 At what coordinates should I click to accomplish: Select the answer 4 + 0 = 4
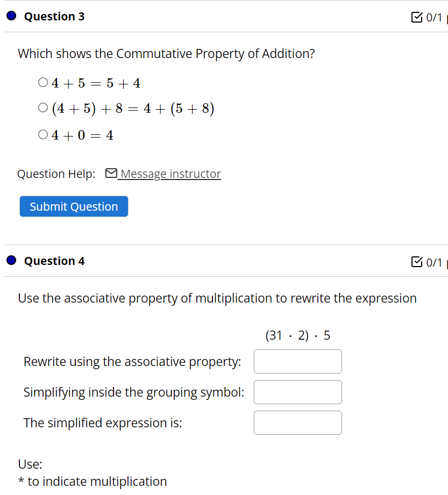click(x=43, y=134)
